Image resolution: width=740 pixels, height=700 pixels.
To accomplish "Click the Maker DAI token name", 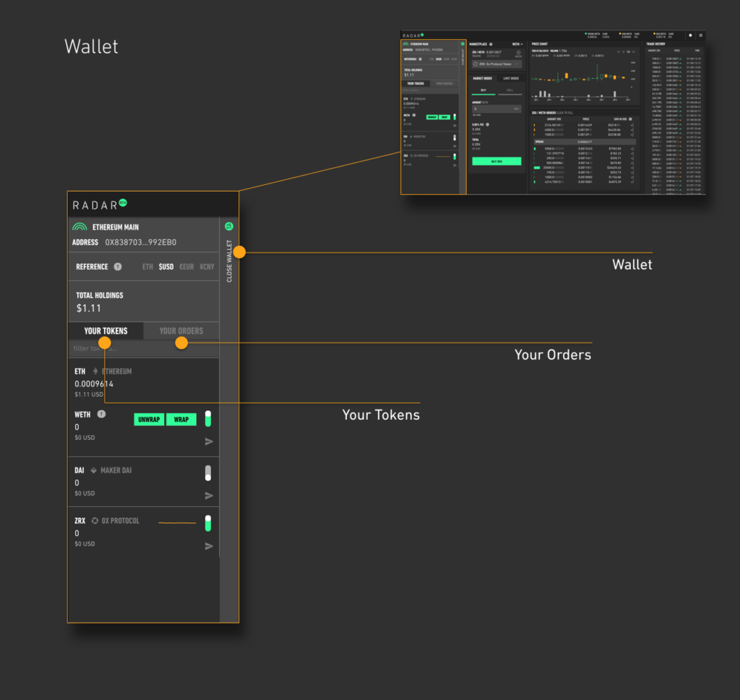I will pyautogui.click(x=116, y=470).
